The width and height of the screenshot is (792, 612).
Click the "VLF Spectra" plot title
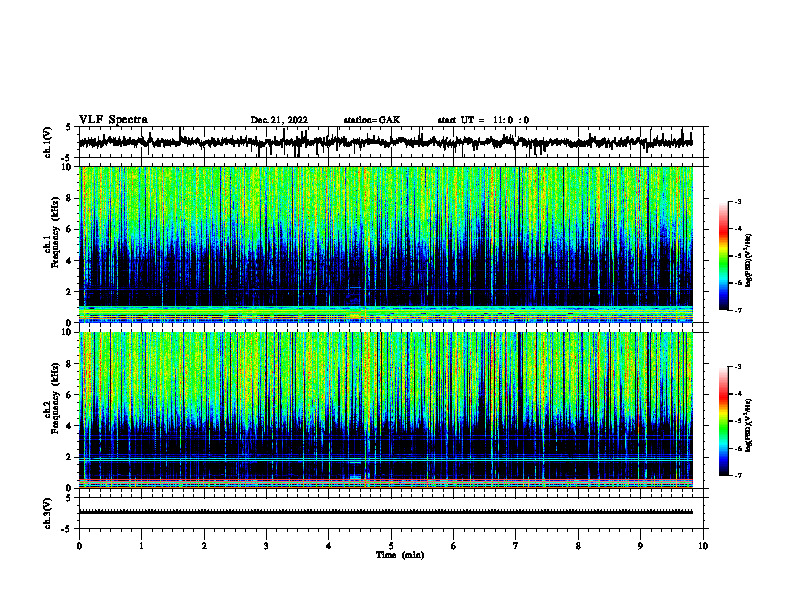tap(113, 120)
